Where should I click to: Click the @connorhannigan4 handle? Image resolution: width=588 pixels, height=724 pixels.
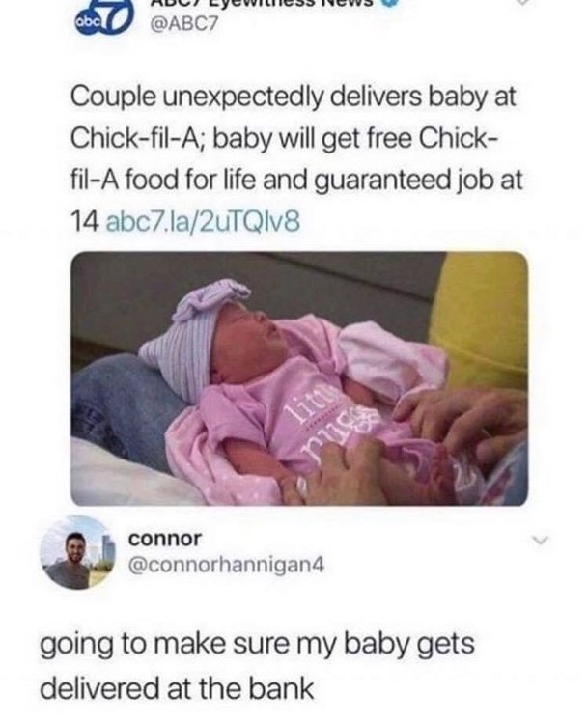pos(226,565)
